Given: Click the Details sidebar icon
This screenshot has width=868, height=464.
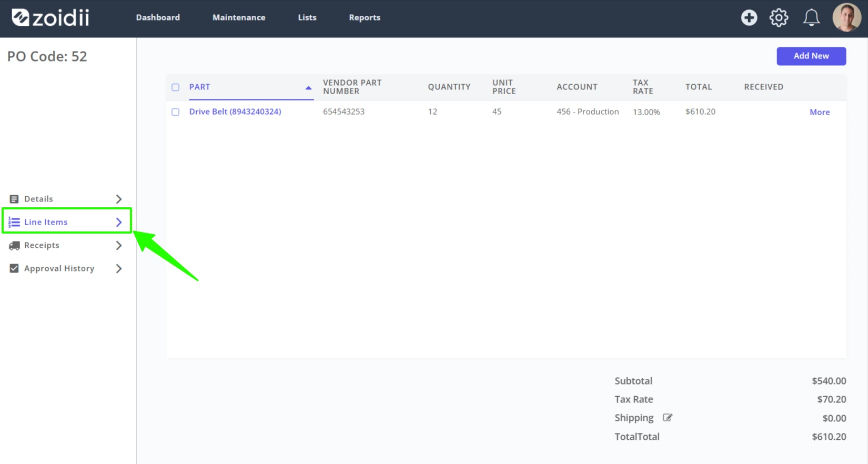Looking at the screenshot, I should tap(14, 199).
